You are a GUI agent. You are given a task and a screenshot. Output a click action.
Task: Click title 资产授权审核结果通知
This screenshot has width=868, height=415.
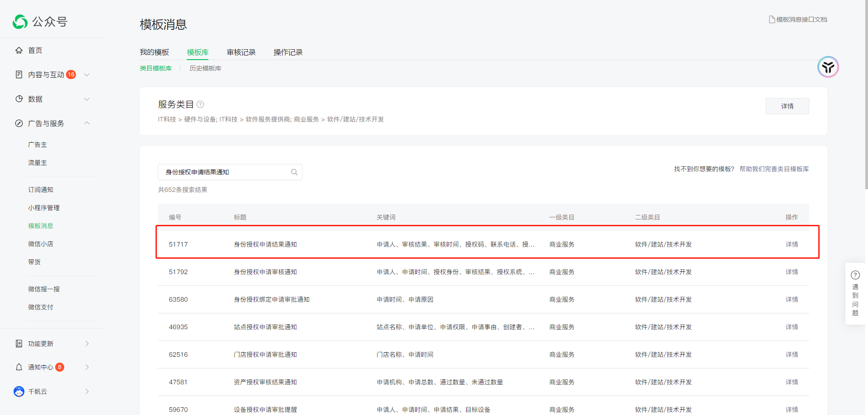[x=265, y=382]
